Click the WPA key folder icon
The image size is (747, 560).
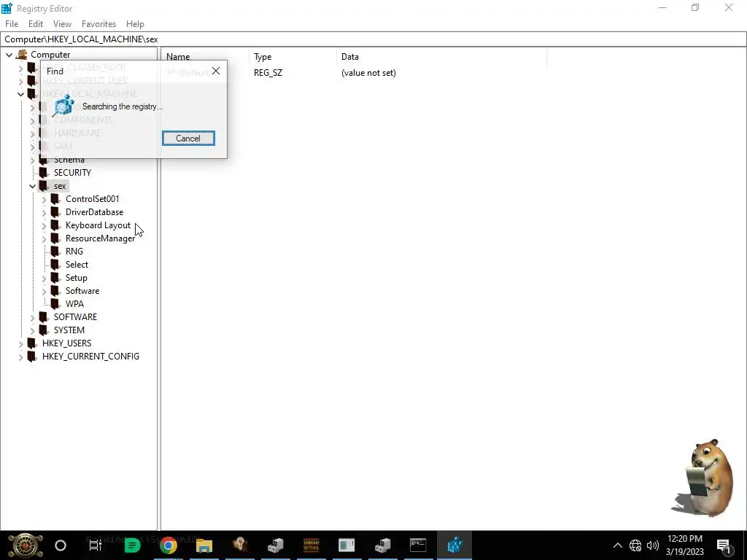[55, 303]
